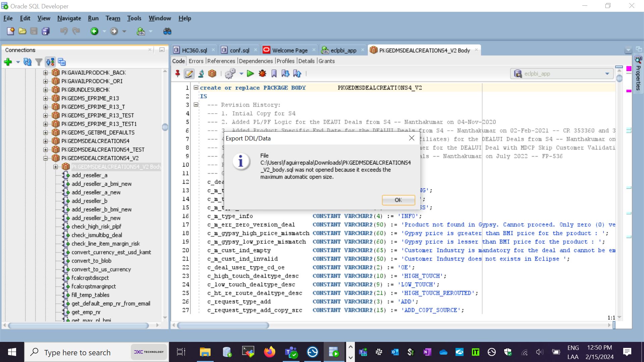Refresh the Connections tree
Viewport: 644px width, 362px height.
28,62
